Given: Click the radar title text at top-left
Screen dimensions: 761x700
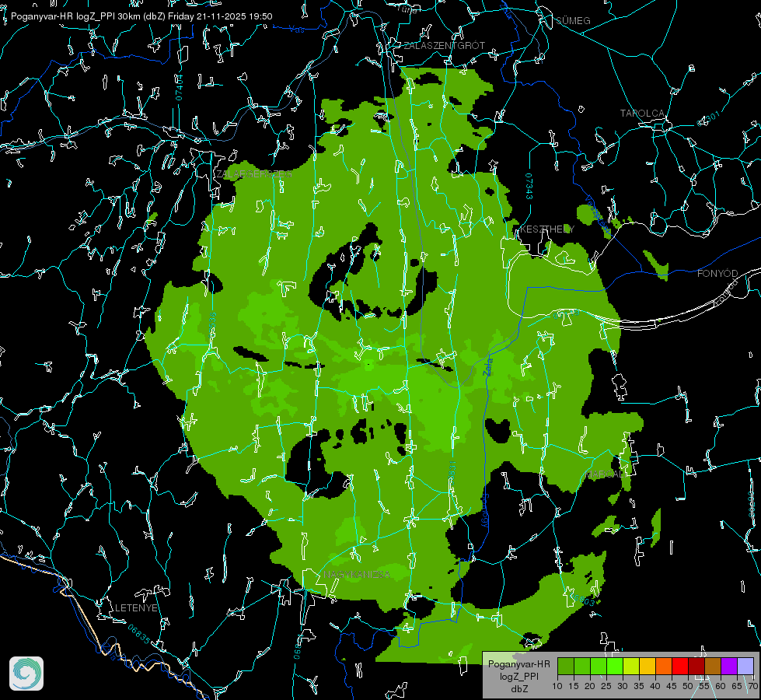Looking at the screenshot, I should point(141,16).
